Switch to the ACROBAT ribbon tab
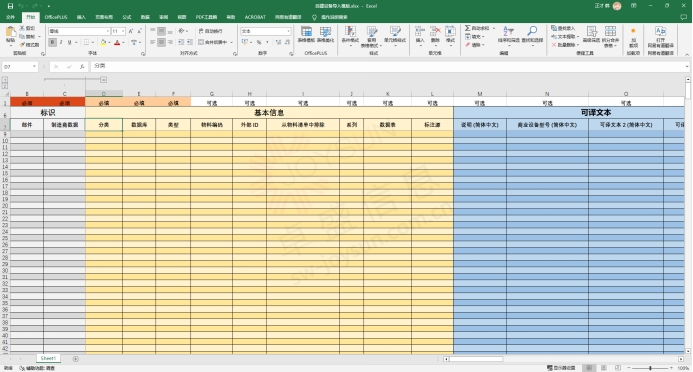Viewport: 693px width, 372px height. pos(255,17)
